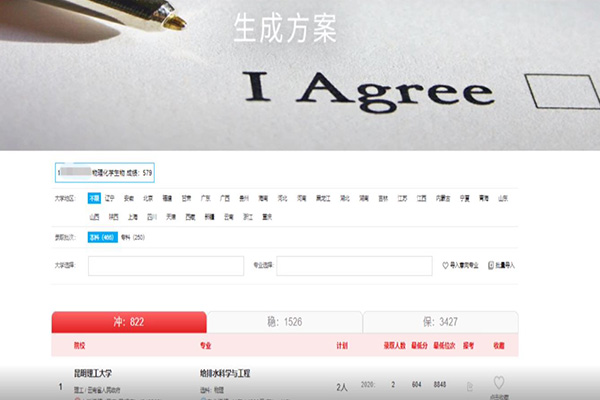Switch to the 专科 (250) admission batch
The height and width of the screenshot is (400, 600).
point(133,237)
